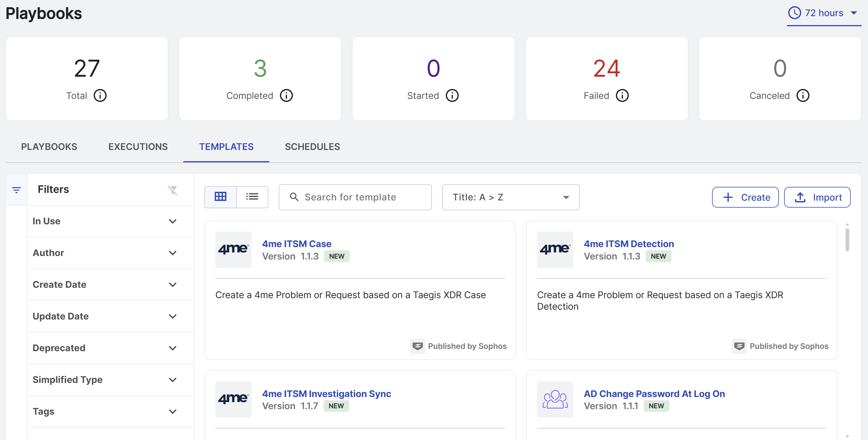The width and height of the screenshot is (868, 440).
Task: Click the AD Change Password users icon
Action: point(555,399)
